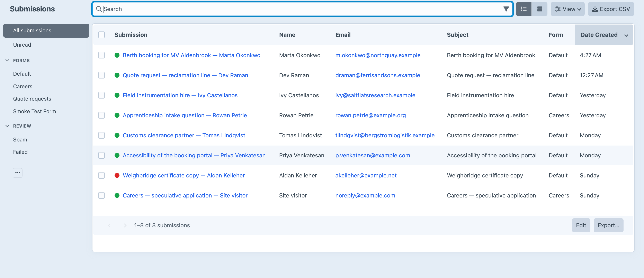Show All submissions in sidebar

coord(46,30)
